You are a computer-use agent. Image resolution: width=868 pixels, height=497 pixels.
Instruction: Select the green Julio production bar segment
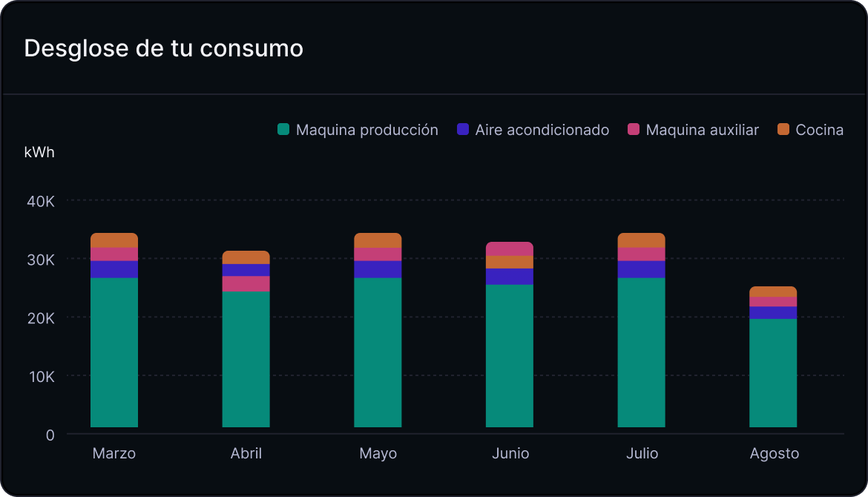coord(642,352)
